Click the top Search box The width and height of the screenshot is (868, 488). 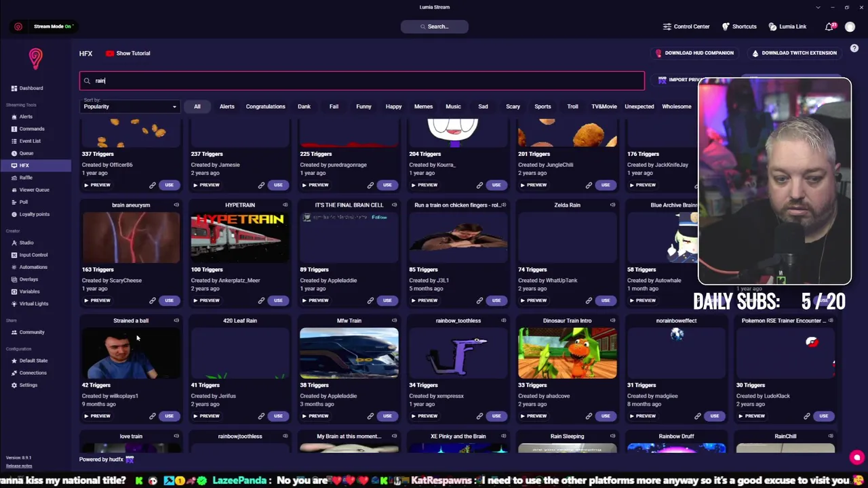tap(435, 26)
